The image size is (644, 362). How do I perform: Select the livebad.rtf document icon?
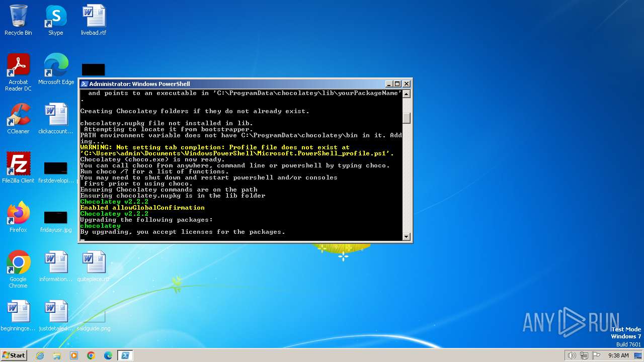pyautogui.click(x=94, y=20)
